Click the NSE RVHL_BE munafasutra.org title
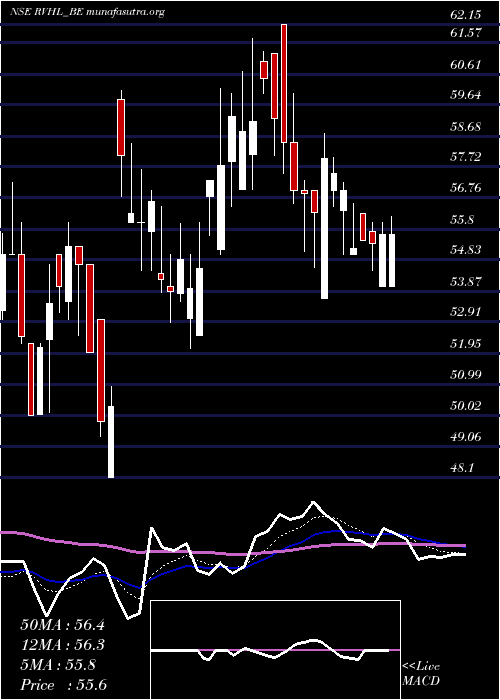The height and width of the screenshot is (700, 500). coord(88,12)
